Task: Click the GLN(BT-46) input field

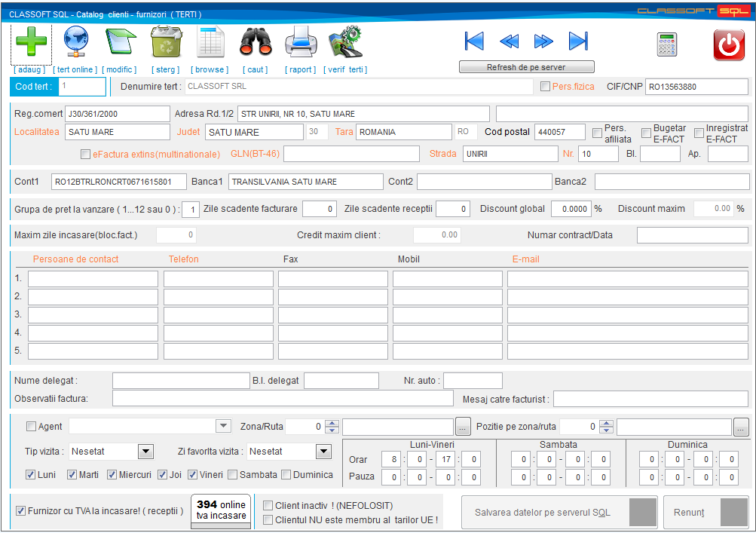Action: [x=351, y=154]
